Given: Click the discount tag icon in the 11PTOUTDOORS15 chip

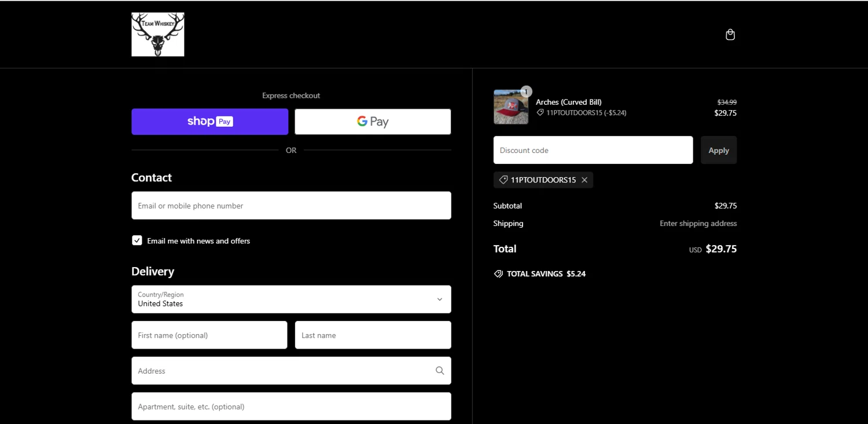Looking at the screenshot, I should tap(503, 180).
